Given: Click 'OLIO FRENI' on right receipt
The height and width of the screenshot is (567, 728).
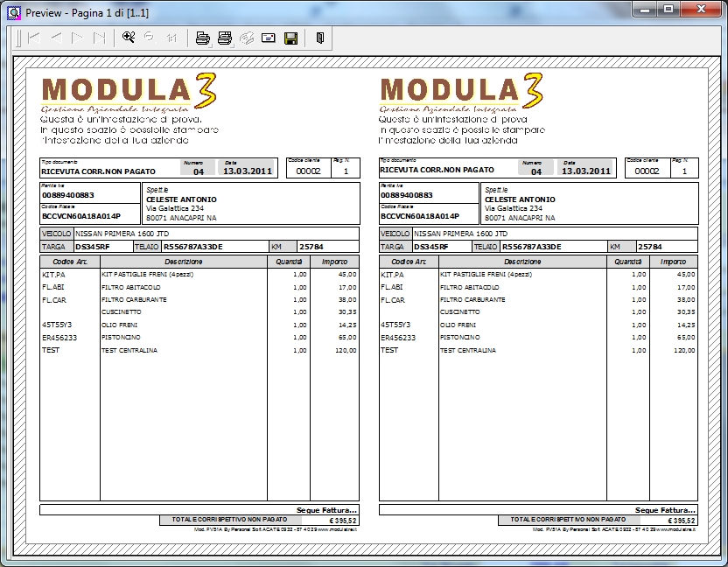Looking at the screenshot, I should coord(458,325).
